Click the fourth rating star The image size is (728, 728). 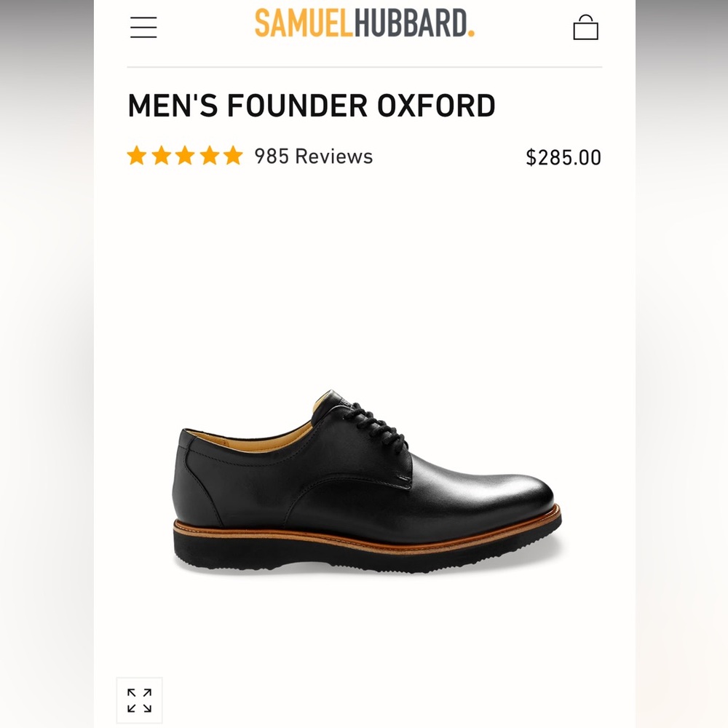tap(209, 155)
